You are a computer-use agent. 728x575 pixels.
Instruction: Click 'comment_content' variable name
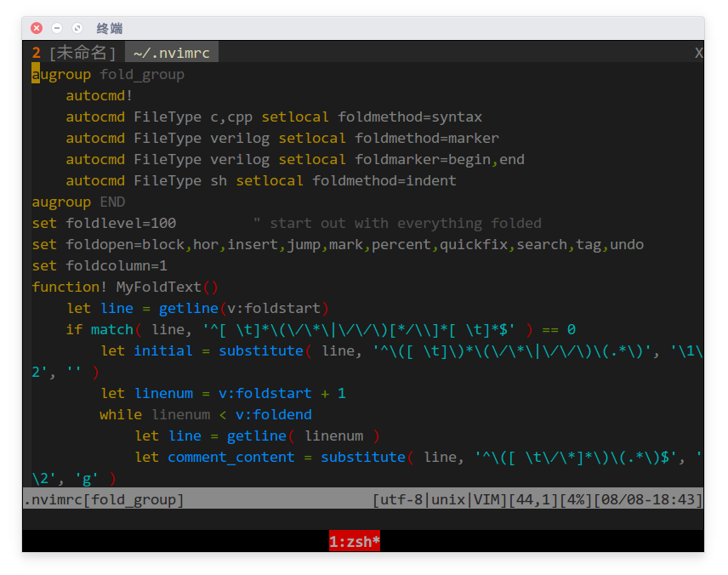[x=231, y=458]
